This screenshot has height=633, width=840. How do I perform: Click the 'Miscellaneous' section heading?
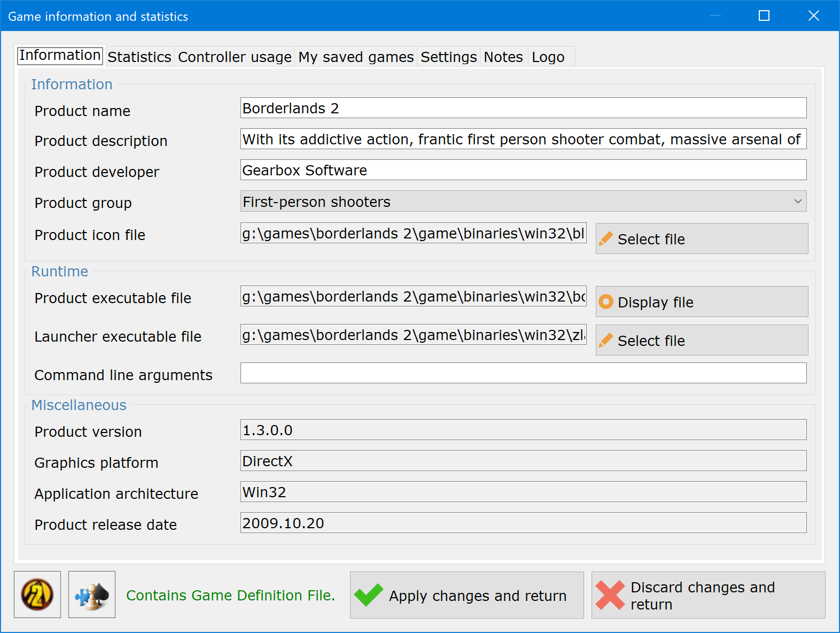coord(79,405)
